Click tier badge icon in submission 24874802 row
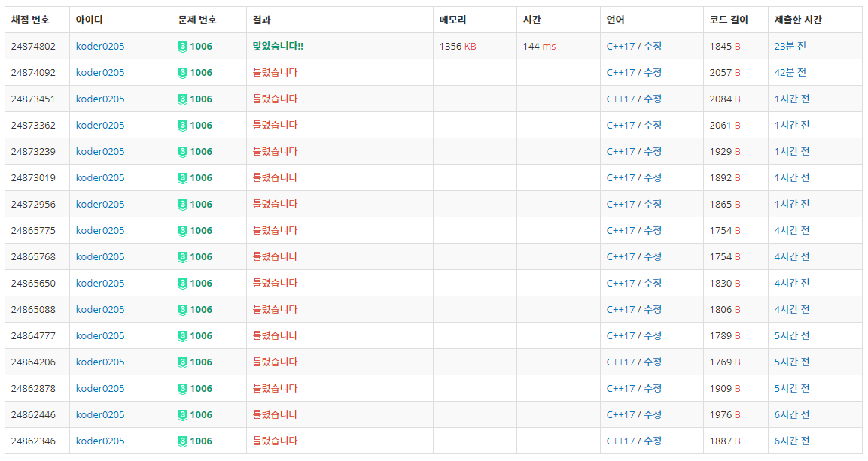 183,47
